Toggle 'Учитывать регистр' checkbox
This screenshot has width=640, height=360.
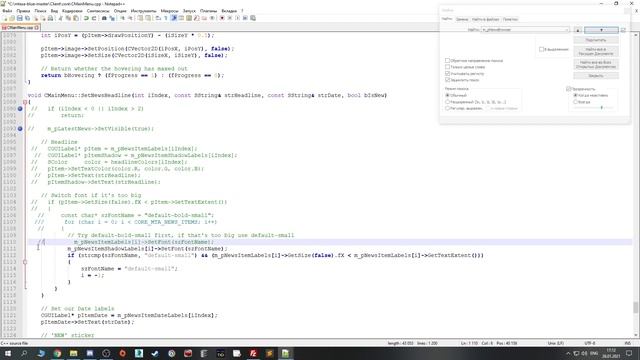tap(447, 73)
